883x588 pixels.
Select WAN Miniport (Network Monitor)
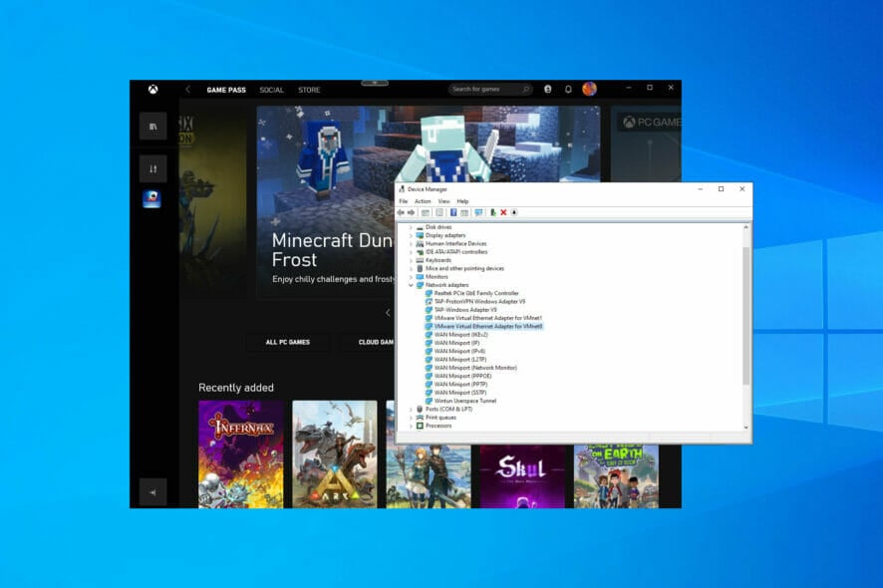475,368
